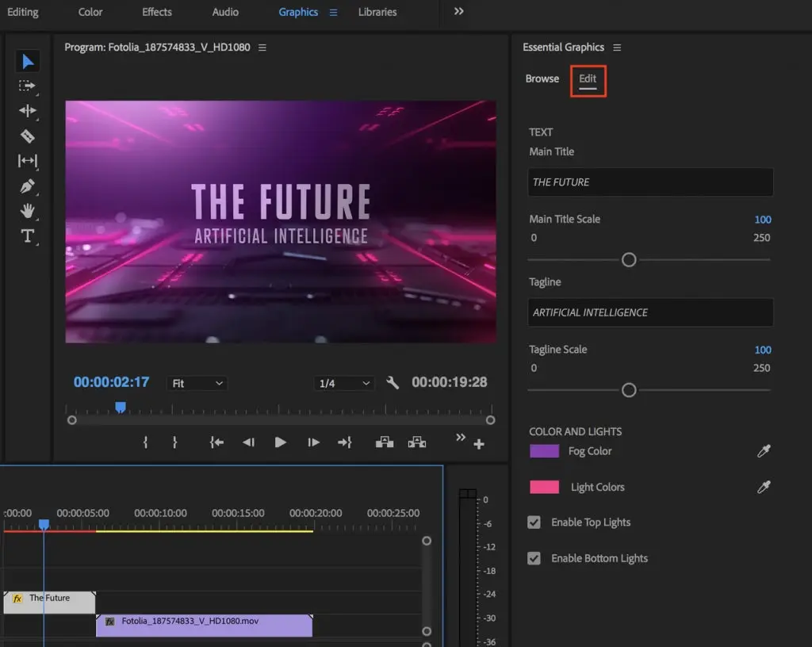The height and width of the screenshot is (647, 812).
Task: Open the 1/4 playback resolution dropdown
Action: [344, 383]
